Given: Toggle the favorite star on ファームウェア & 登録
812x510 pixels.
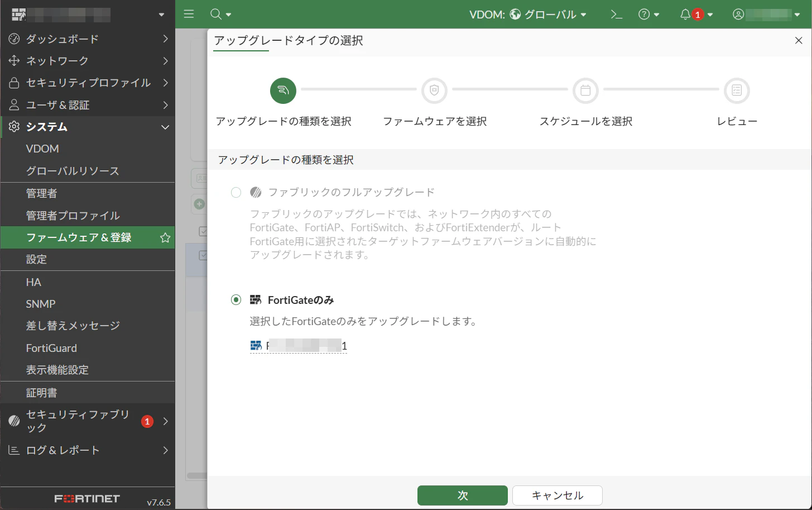Looking at the screenshot, I should 165,237.
